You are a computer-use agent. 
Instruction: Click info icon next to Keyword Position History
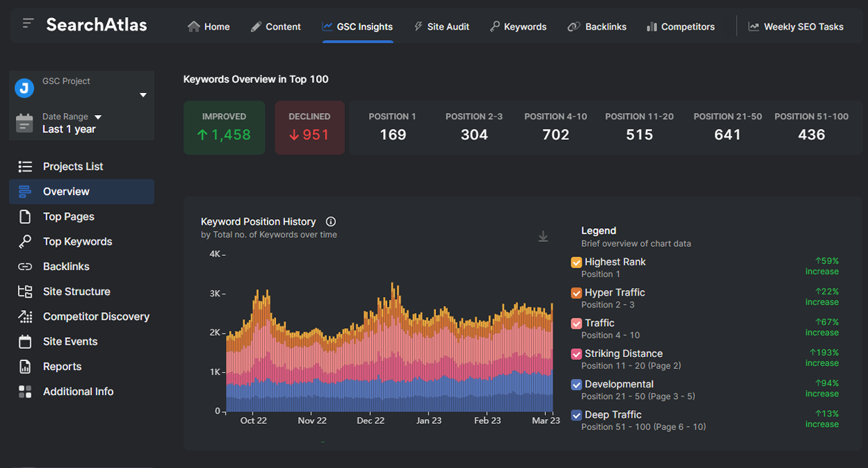(x=331, y=222)
